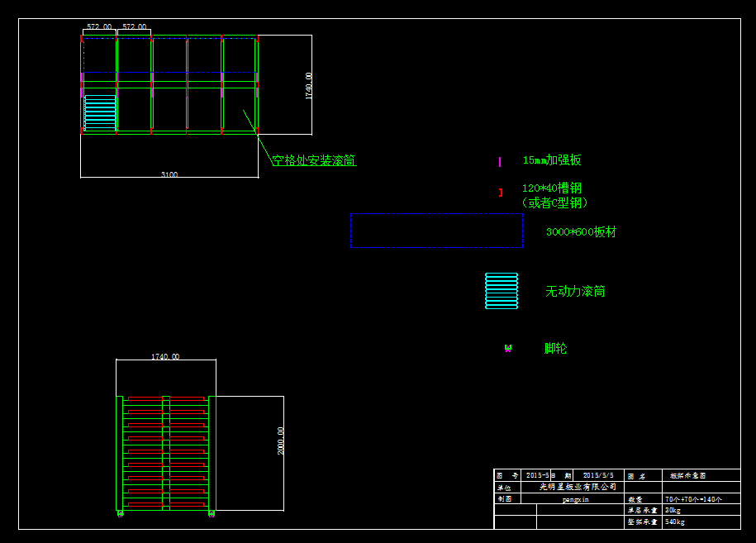The width and height of the screenshot is (756, 543).
Task: Select the 15mm加强板 legend label
Action: (552, 160)
